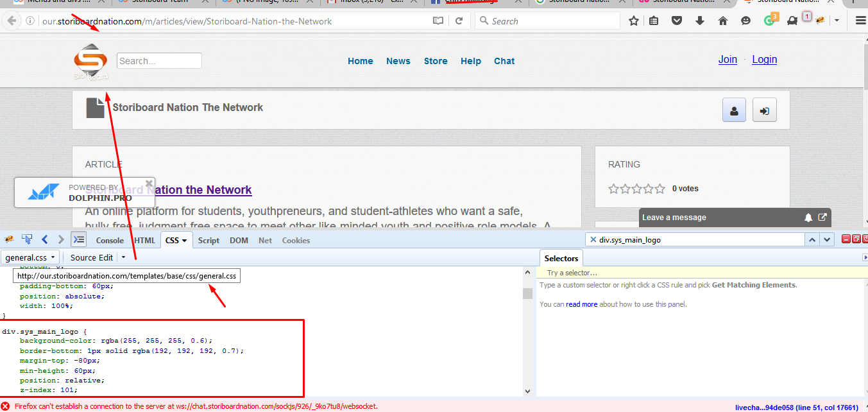Switch to the Firebug Console tab

click(x=110, y=241)
